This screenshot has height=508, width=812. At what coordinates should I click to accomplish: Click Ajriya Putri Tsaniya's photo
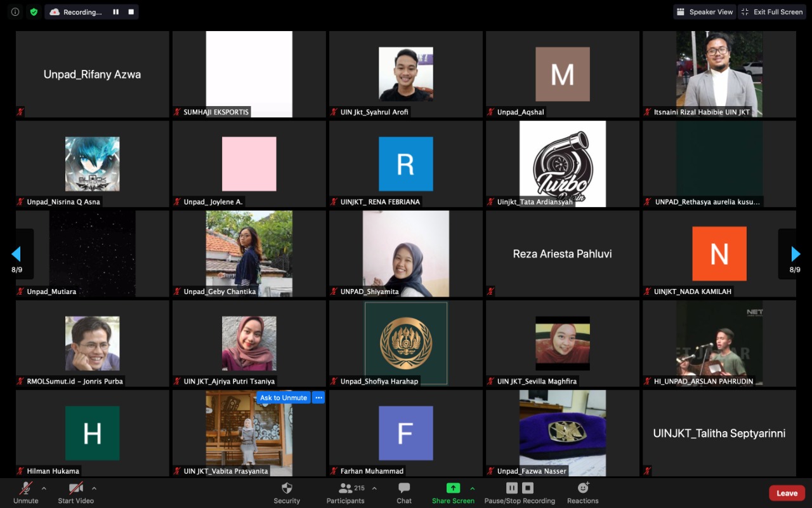pos(249,344)
